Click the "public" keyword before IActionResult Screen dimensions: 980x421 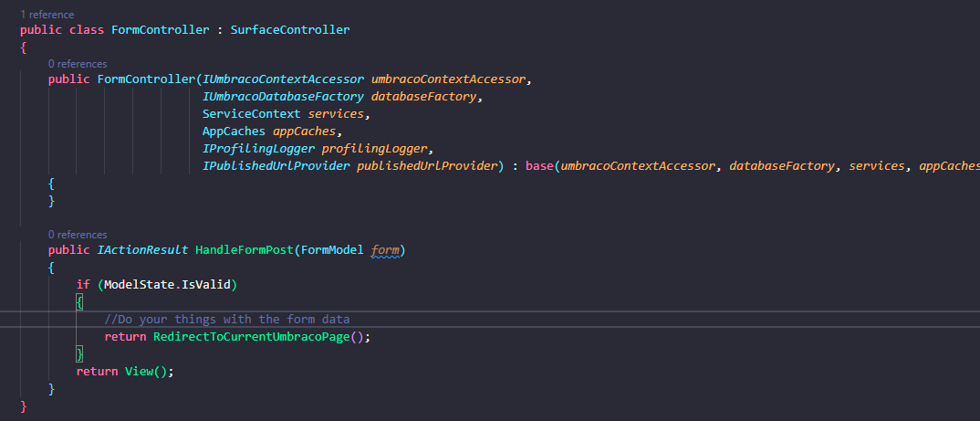click(x=68, y=250)
